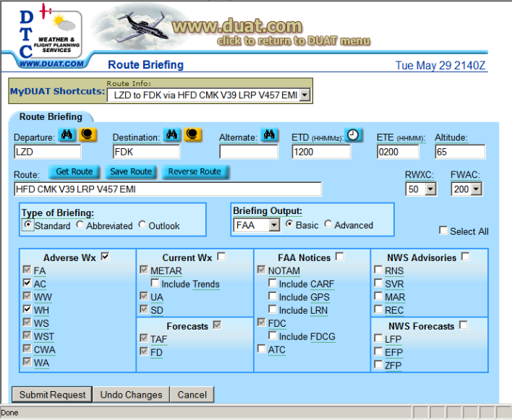Toggle the NWS Forecasts group checkbox

pyautogui.click(x=463, y=325)
